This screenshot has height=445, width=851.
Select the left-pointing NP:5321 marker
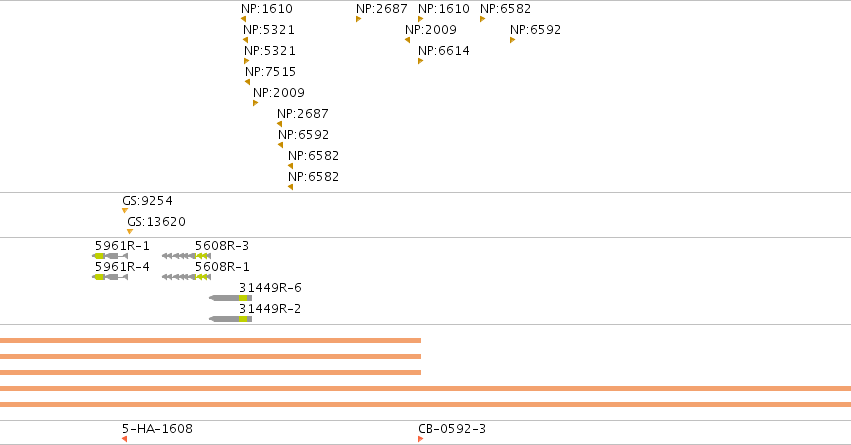tap(245, 40)
